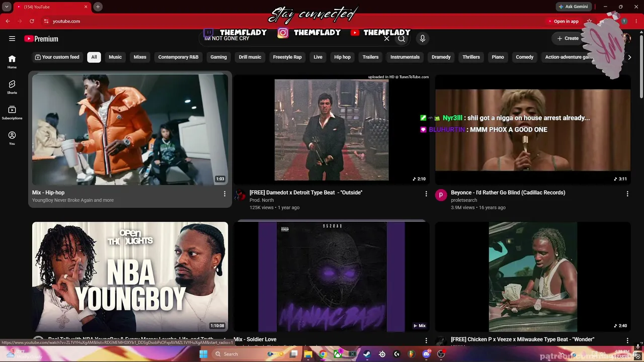644x362 pixels.
Task: Open Subscriptions in the sidebar
Action: 12,113
